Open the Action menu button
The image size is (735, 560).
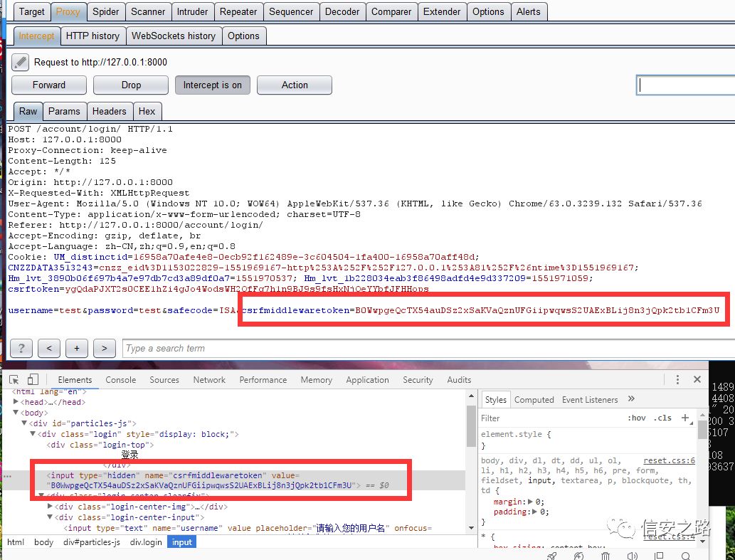295,85
